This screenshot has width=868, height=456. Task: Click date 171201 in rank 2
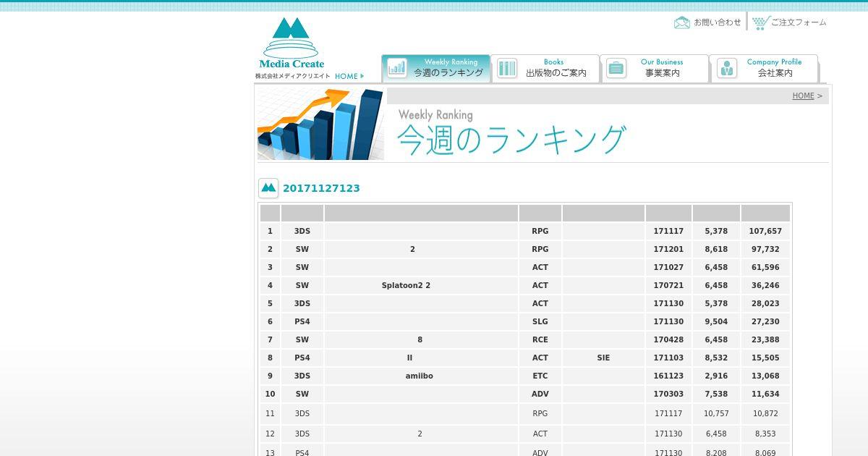[668, 249]
